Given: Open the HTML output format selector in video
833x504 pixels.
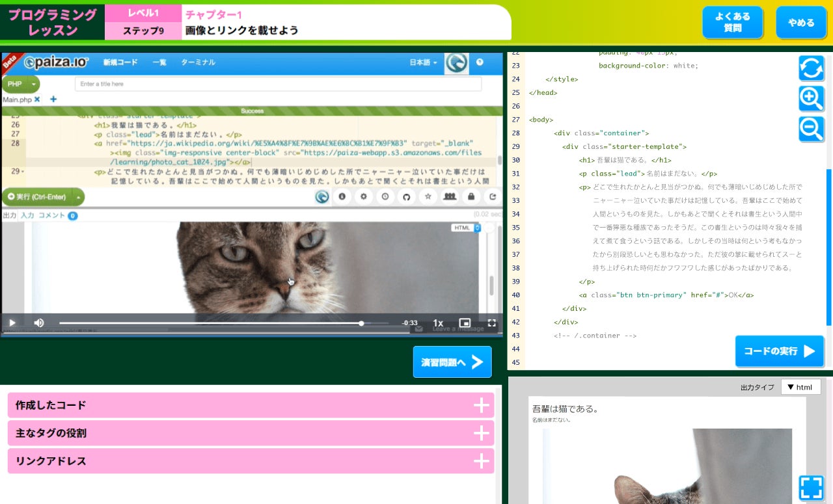Looking at the screenshot, I should pos(466,228).
